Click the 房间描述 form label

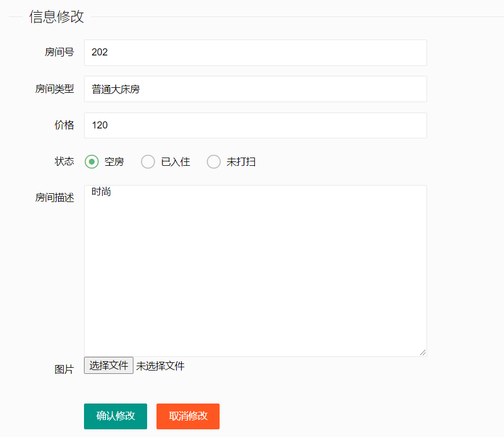coord(54,198)
